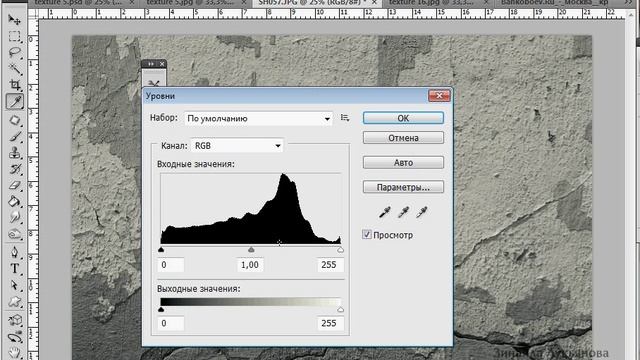Focus the output highlight value field 255
The height and width of the screenshot is (360, 640).
[x=330, y=323]
